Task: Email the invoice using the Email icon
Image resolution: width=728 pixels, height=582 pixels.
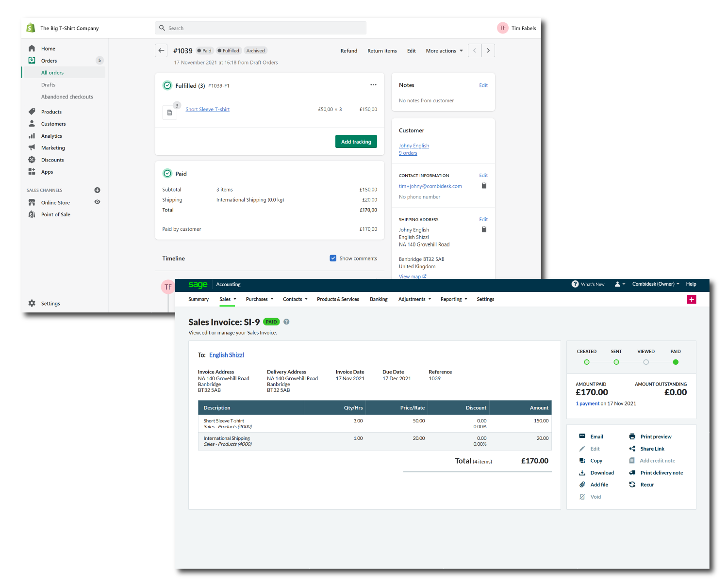Action: [x=582, y=436]
